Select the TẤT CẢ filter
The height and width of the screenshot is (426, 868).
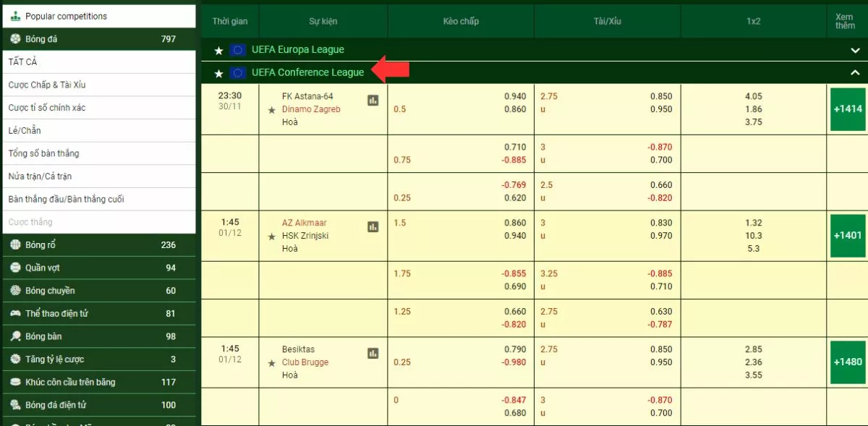tap(98, 62)
